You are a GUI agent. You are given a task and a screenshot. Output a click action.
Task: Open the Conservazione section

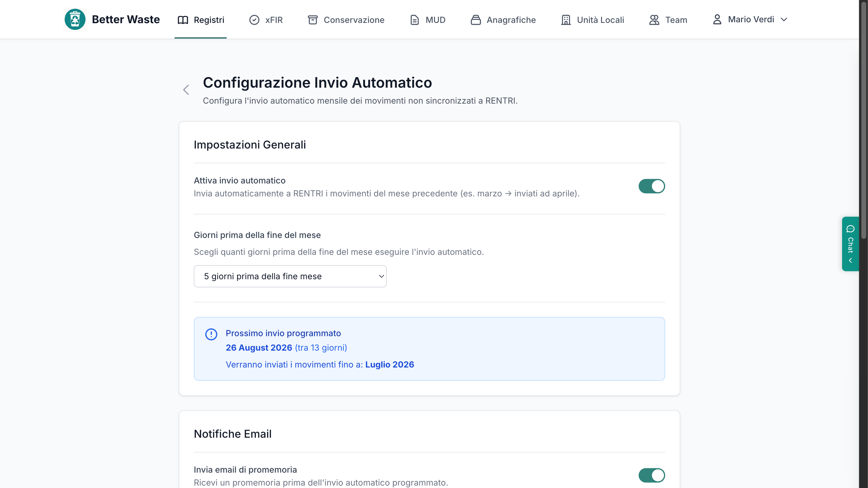(x=346, y=20)
